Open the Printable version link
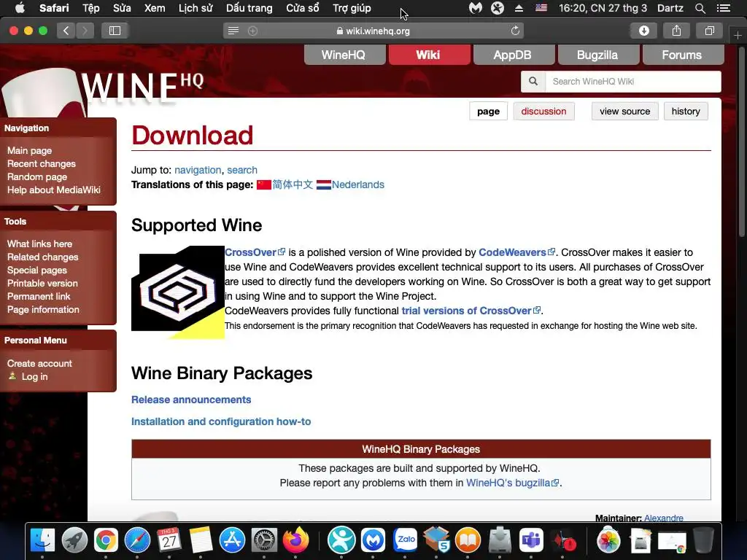747x560 pixels. [x=42, y=284]
